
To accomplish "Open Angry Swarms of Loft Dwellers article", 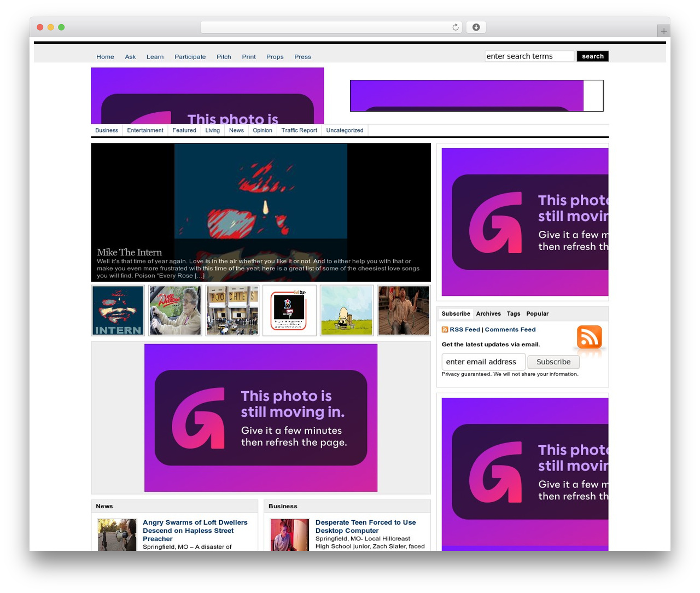I will click(195, 531).
